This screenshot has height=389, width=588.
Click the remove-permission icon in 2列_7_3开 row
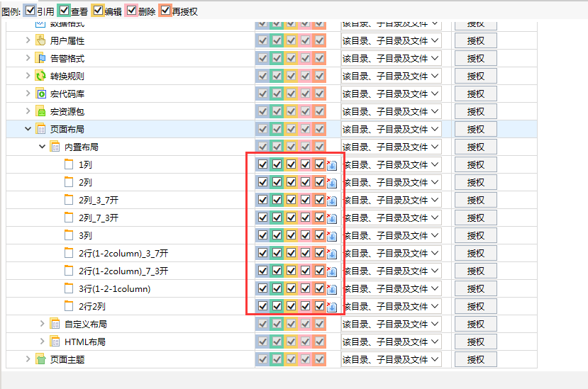332,218
